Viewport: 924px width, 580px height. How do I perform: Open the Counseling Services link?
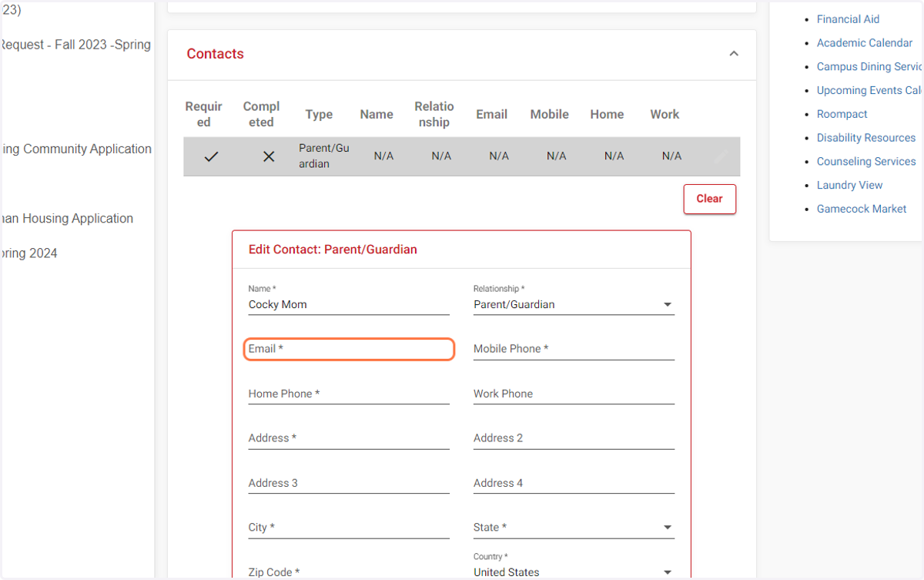(x=866, y=162)
